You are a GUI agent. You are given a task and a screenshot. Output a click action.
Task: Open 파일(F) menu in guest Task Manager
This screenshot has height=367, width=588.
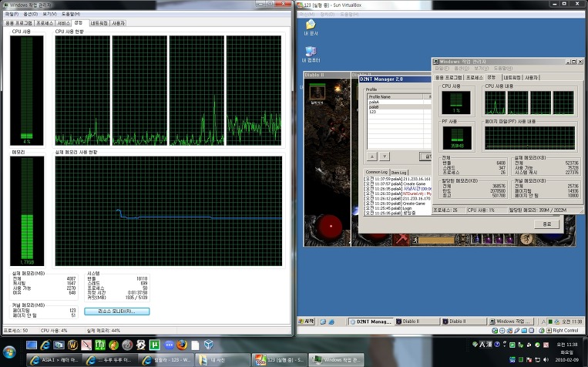coord(442,69)
